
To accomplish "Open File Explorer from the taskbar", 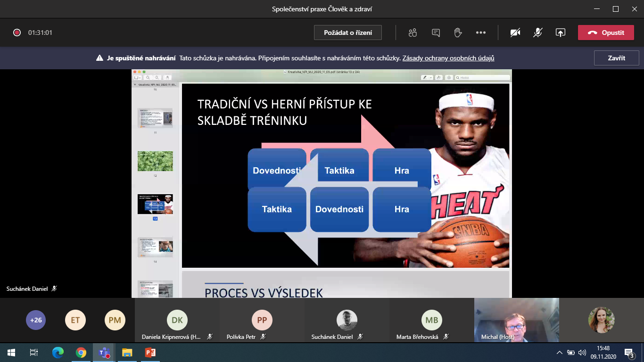I will (127, 352).
